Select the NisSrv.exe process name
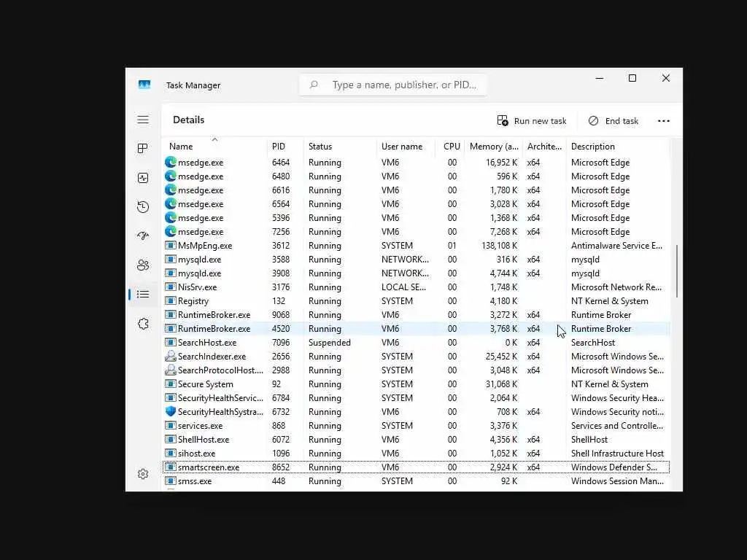Image resolution: width=747 pixels, height=560 pixels. 197,287
